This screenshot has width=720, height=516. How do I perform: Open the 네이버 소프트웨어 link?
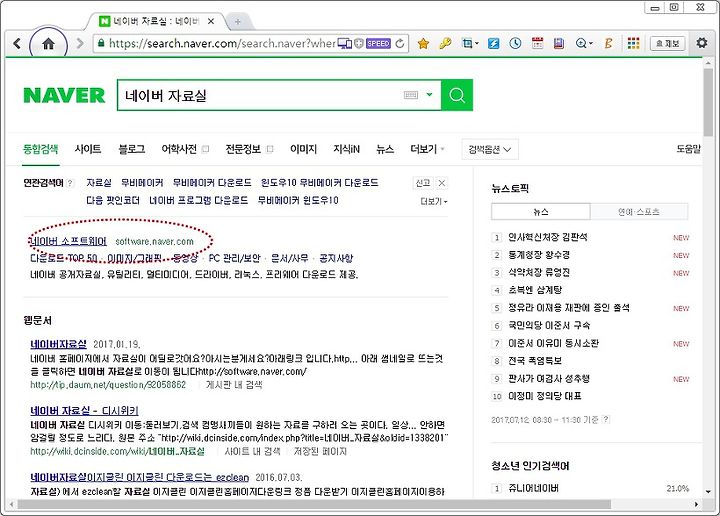pyautogui.click(x=68, y=241)
